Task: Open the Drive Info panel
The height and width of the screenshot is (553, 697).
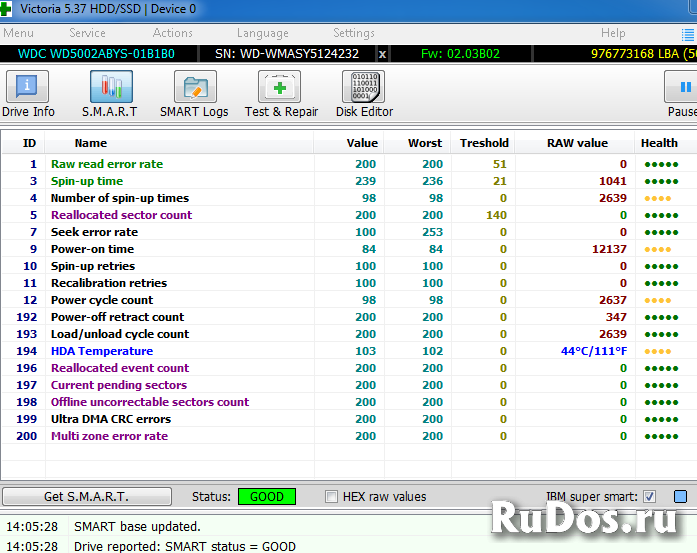Action: point(29,95)
